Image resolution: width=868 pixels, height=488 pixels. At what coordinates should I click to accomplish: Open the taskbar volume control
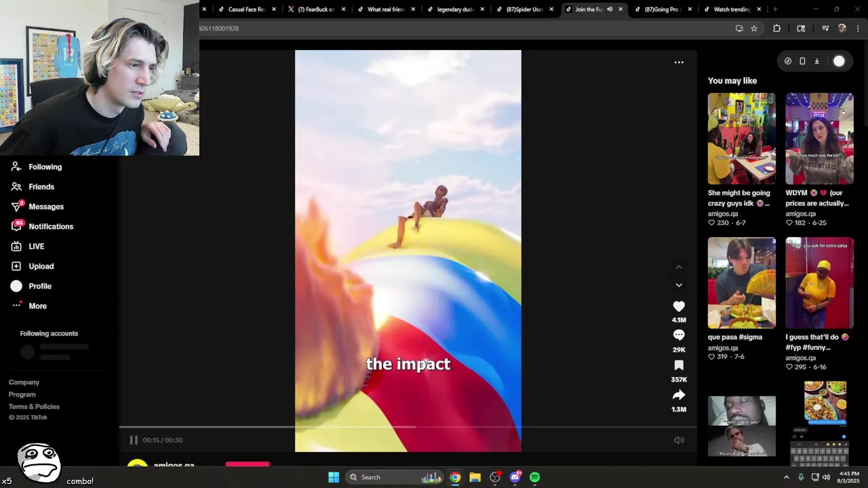[826, 477]
